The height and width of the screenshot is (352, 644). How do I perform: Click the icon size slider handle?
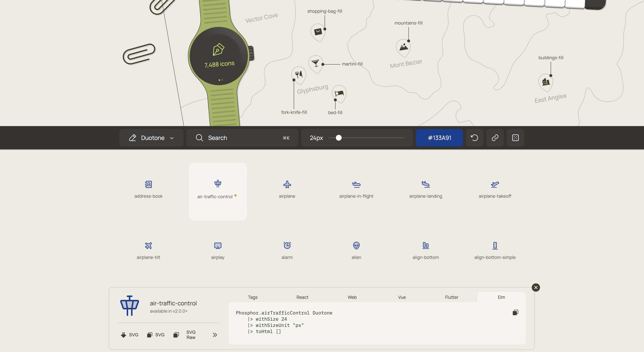point(339,138)
